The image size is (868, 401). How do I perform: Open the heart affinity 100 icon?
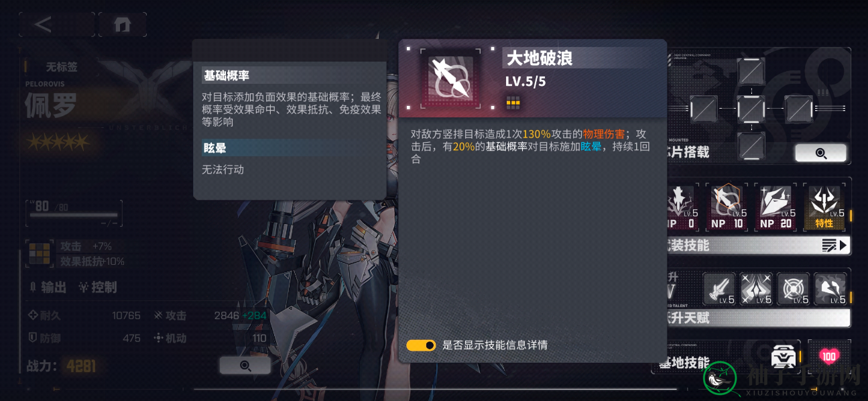828,356
